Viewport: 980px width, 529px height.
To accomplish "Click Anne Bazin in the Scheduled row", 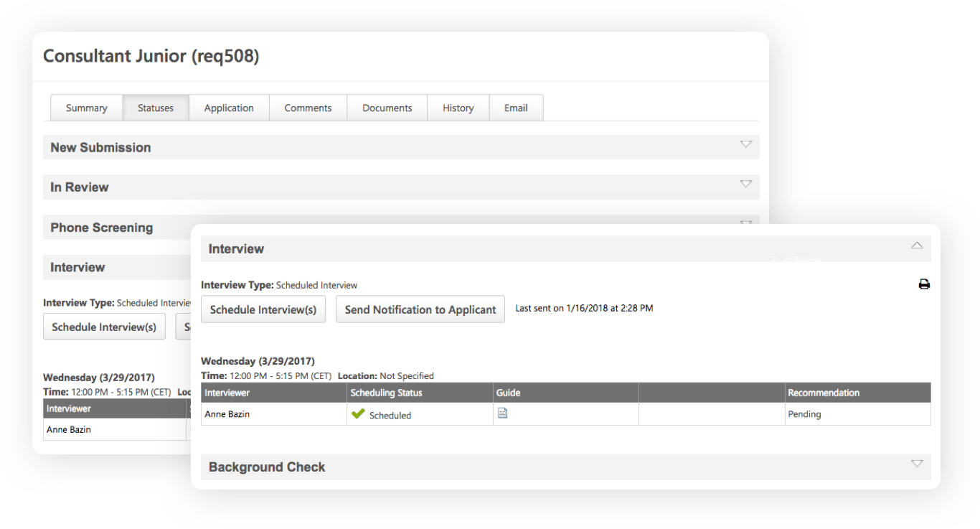I will pos(226,414).
